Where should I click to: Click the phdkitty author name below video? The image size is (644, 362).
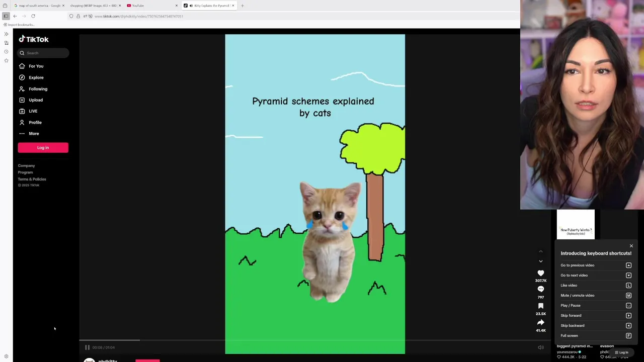click(x=108, y=360)
